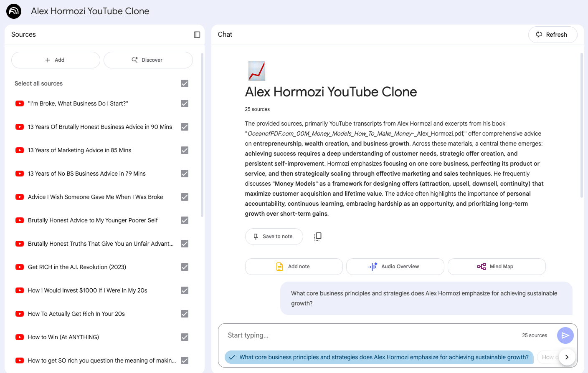Toggle the Select all sources checkbox

pos(185,83)
